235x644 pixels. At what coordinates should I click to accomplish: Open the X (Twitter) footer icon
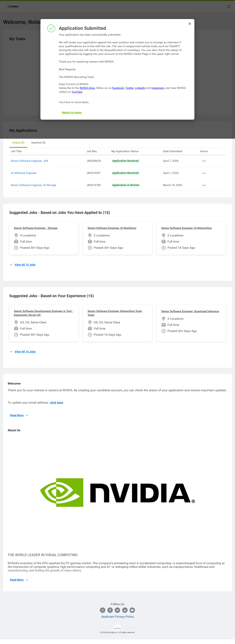point(103,610)
